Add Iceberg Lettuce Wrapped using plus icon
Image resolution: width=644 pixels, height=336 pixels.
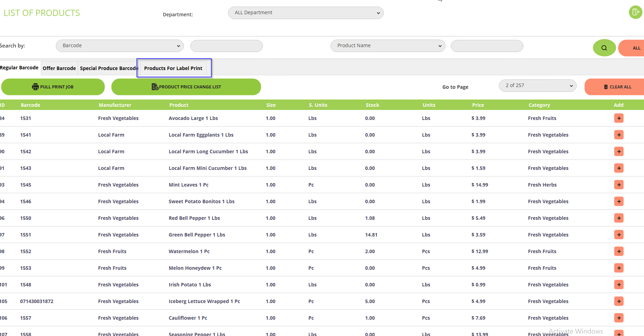point(619,301)
